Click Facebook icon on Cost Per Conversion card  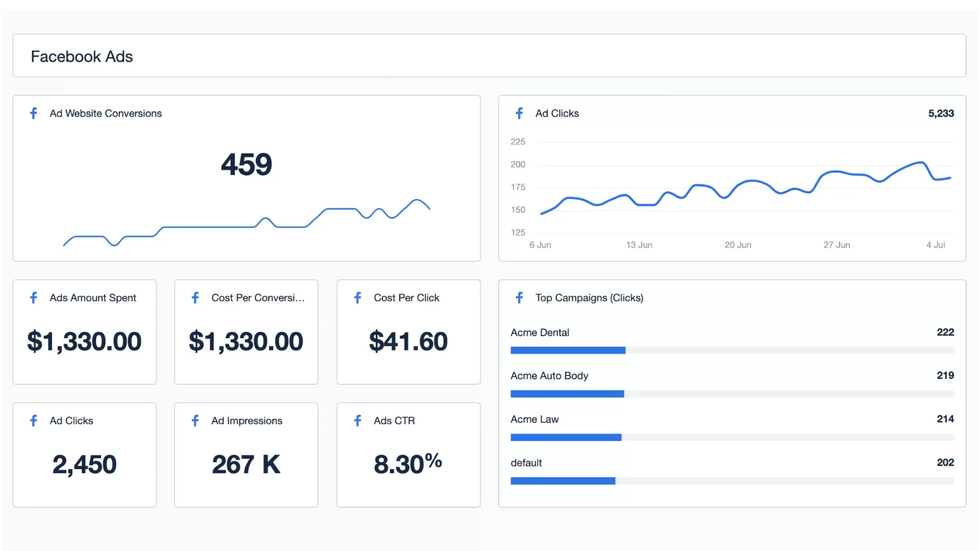click(195, 297)
